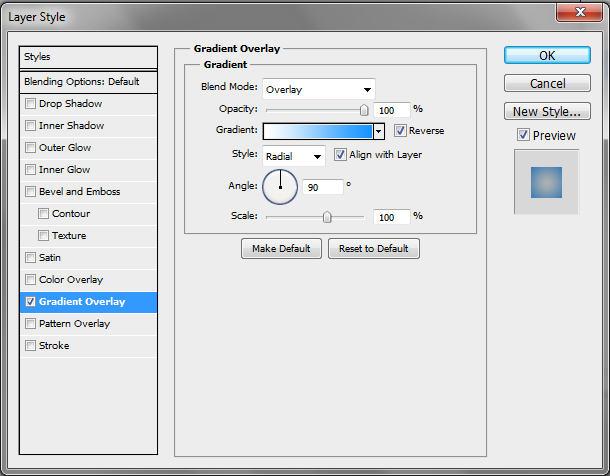Uncheck the Preview checkbox
The width and height of the screenshot is (610, 476).
click(523, 135)
